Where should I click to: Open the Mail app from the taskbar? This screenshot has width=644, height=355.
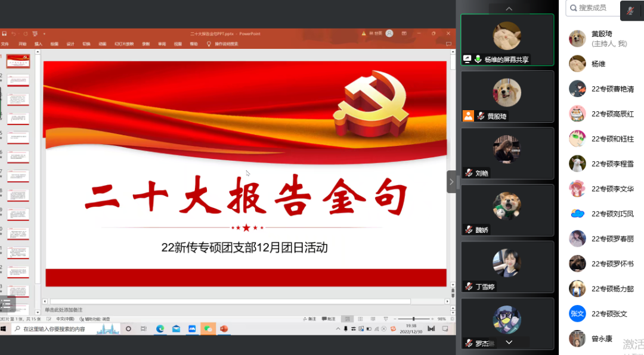coord(176,329)
